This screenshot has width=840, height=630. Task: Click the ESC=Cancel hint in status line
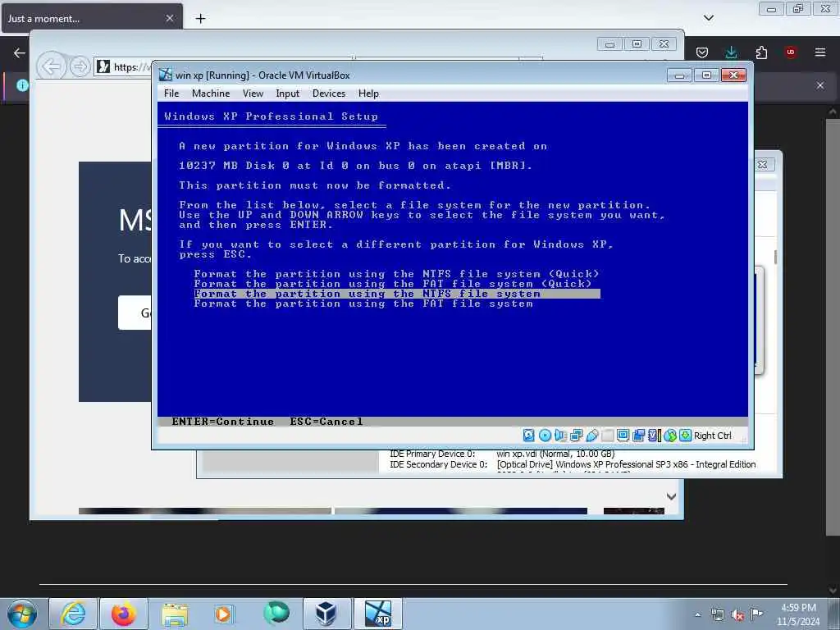(326, 422)
